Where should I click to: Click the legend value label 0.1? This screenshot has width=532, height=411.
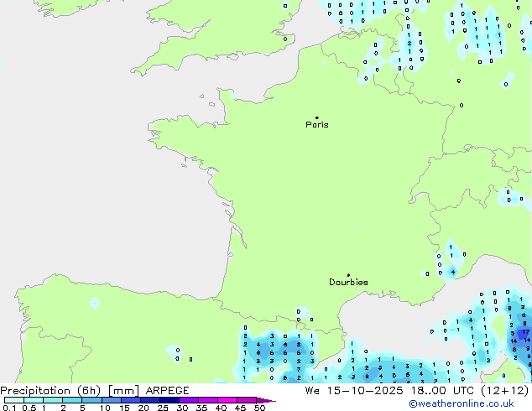9,408
